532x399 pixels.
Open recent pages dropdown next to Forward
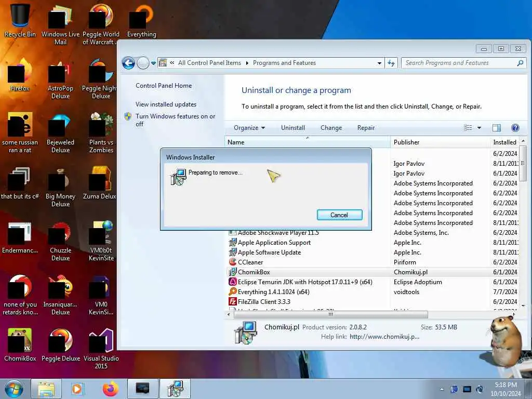(153, 63)
